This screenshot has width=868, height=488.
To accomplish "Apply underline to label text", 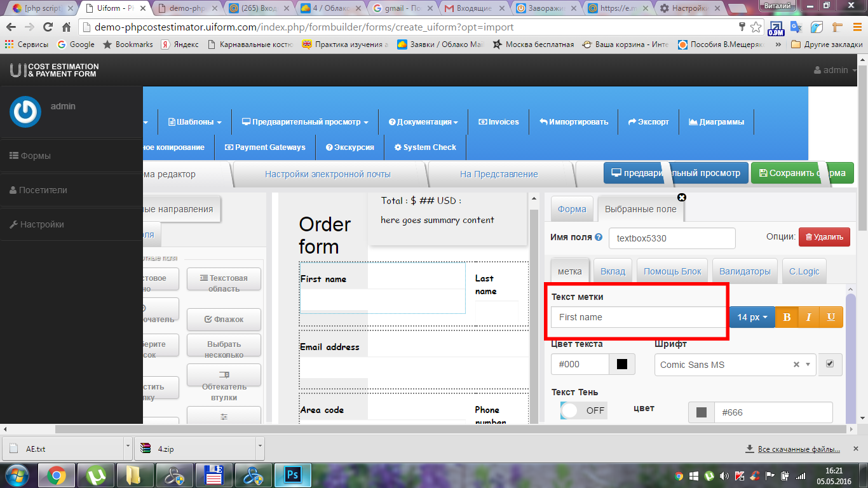I will click(831, 317).
